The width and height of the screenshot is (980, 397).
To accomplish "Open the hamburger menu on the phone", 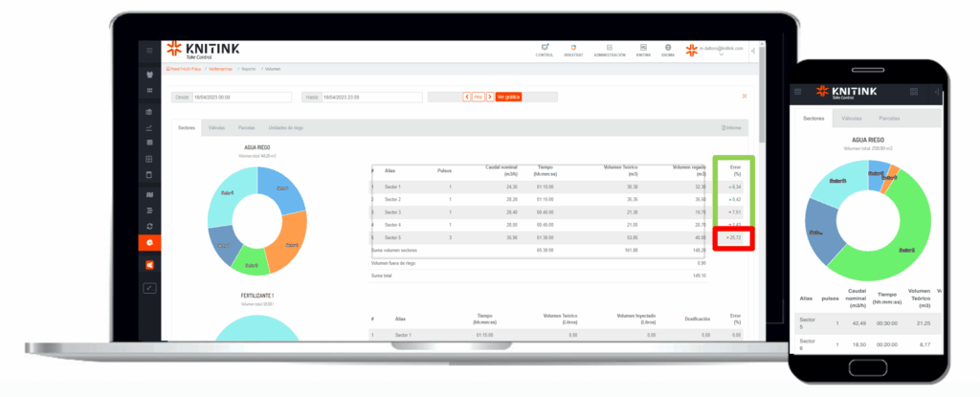I will point(796,91).
